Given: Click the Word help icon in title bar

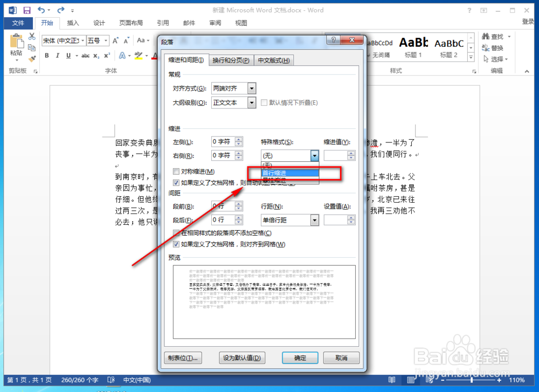Looking at the screenshot, I should pos(469,10).
